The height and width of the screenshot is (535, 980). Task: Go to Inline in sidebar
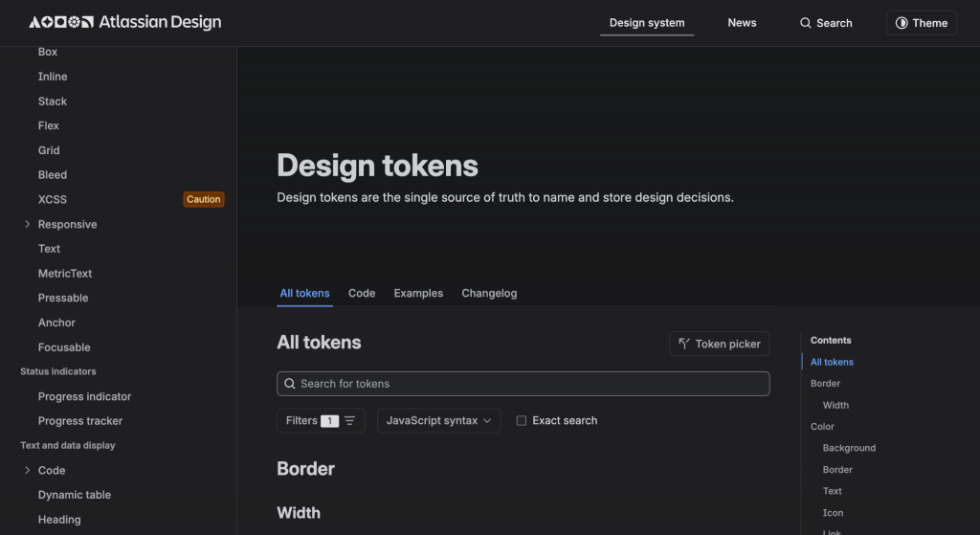click(x=53, y=77)
